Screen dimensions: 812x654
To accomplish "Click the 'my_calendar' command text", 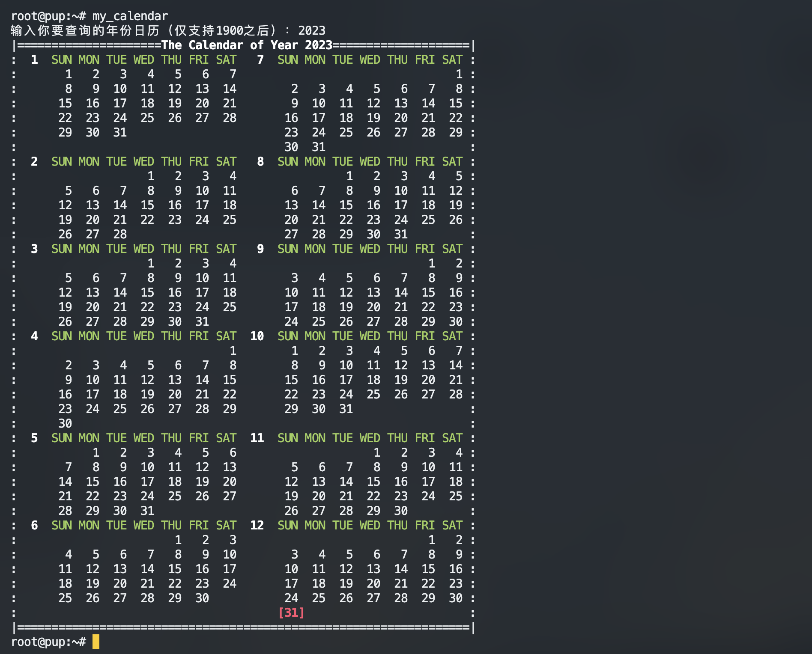I will click(x=130, y=16).
